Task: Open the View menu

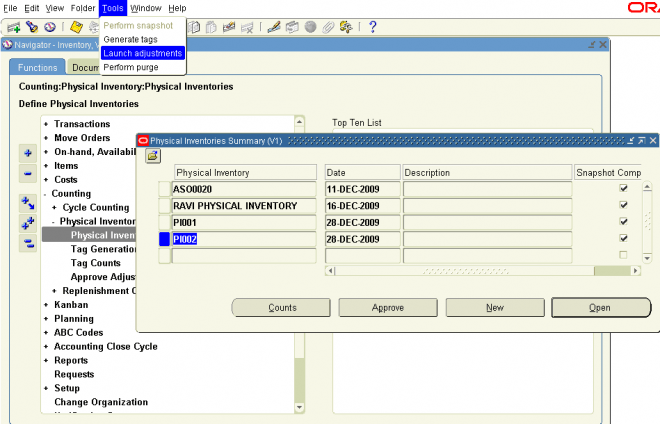Action: tap(55, 8)
